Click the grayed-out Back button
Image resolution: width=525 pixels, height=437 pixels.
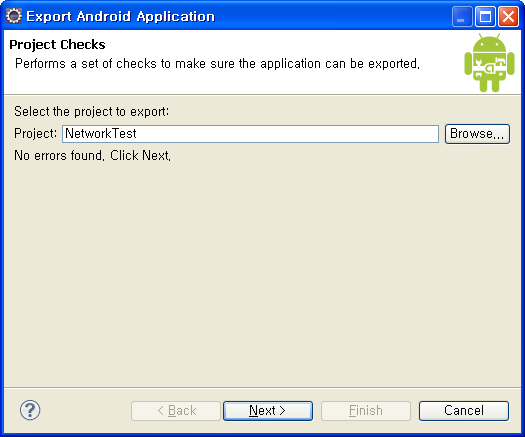point(176,411)
